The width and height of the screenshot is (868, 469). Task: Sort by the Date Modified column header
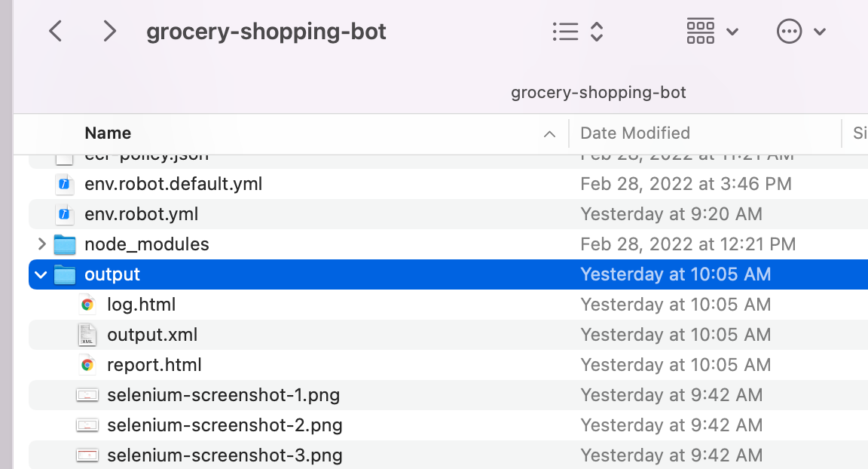(635, 133)
